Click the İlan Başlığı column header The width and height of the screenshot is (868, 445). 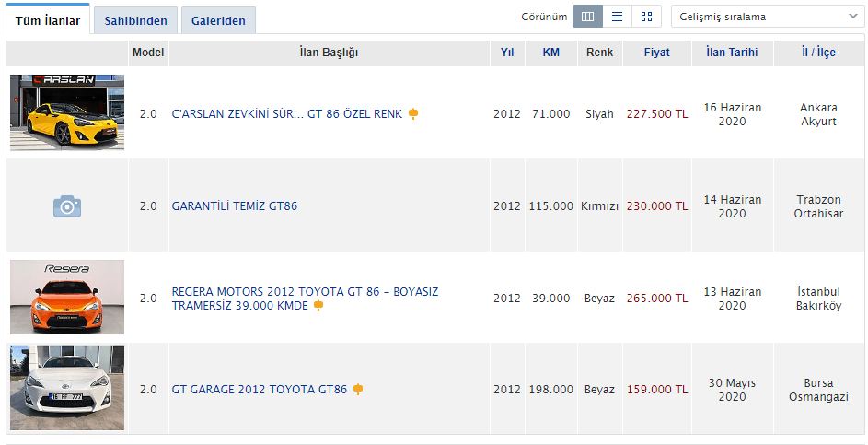(329, 53)
